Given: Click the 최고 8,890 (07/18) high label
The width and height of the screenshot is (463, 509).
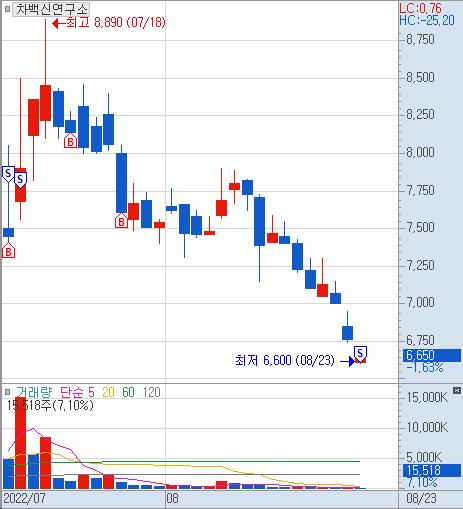Looking at the screenshot, I should click(115, 23).
